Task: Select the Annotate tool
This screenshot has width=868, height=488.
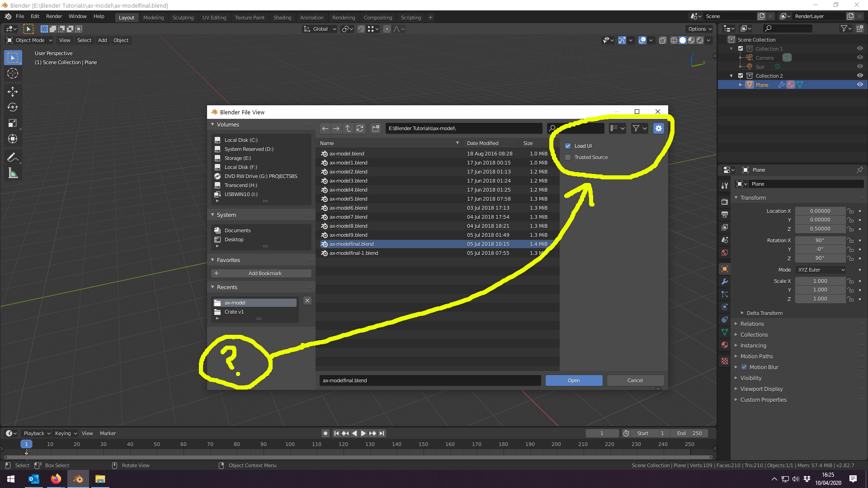Action: click(13, 157)
